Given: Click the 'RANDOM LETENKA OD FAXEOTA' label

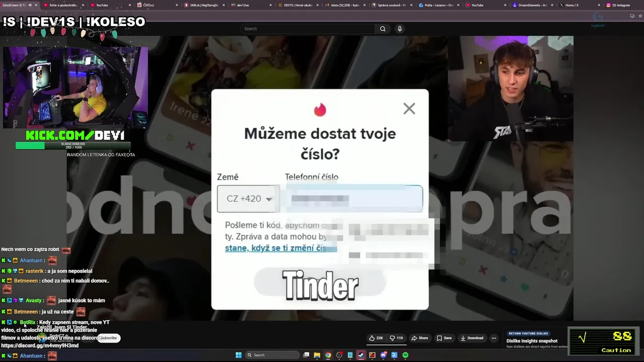Looking at the screenshot, I should coord(101,155).
